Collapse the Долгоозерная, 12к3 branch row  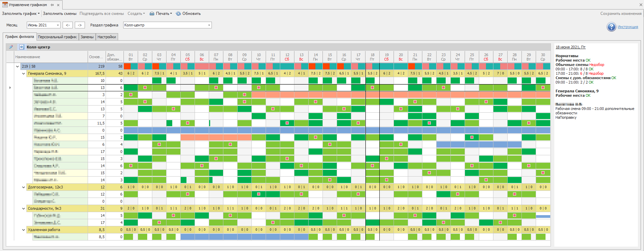[x=24, y=187]
